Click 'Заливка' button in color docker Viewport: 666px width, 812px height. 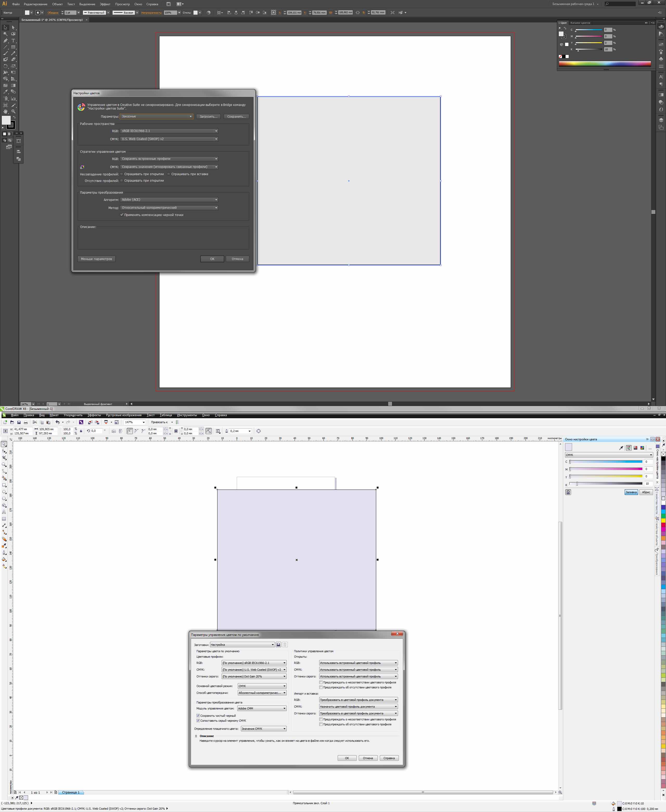631,492
